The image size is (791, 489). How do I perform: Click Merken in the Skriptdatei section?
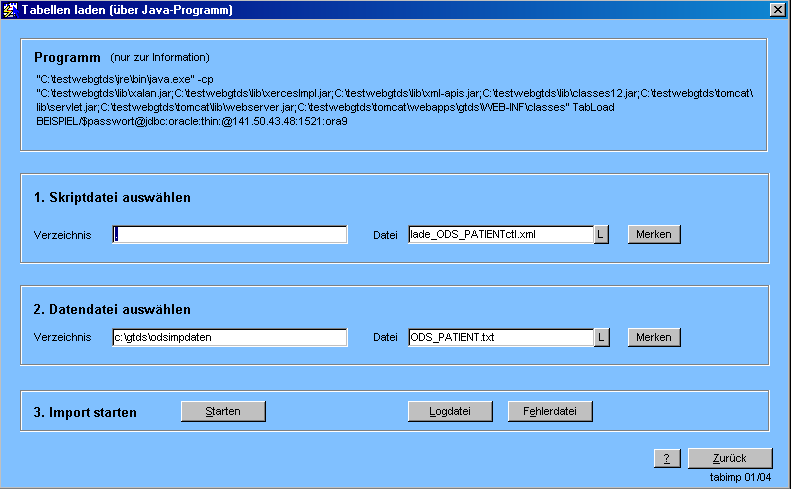pyautogui.click(x=654, y=234)
